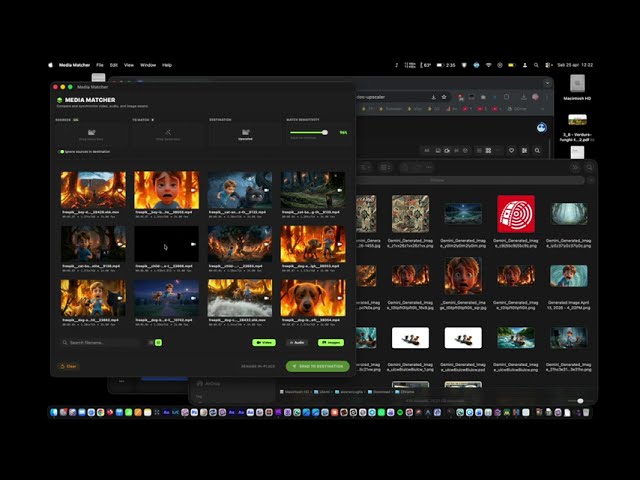This screenshot has height=480, width=640.
Task: Click the Destination folder icon
Action: pos(245,131)
